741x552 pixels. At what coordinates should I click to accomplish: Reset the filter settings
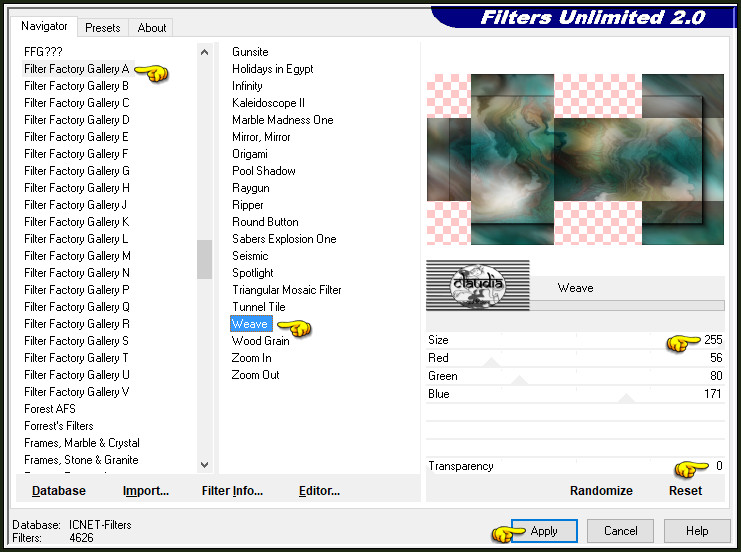click(x=685, y=491)
